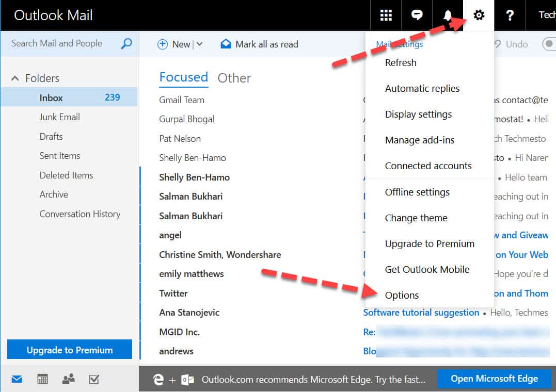Open the People contacts icon
The image size is (556, 392).
coord(68,380)
